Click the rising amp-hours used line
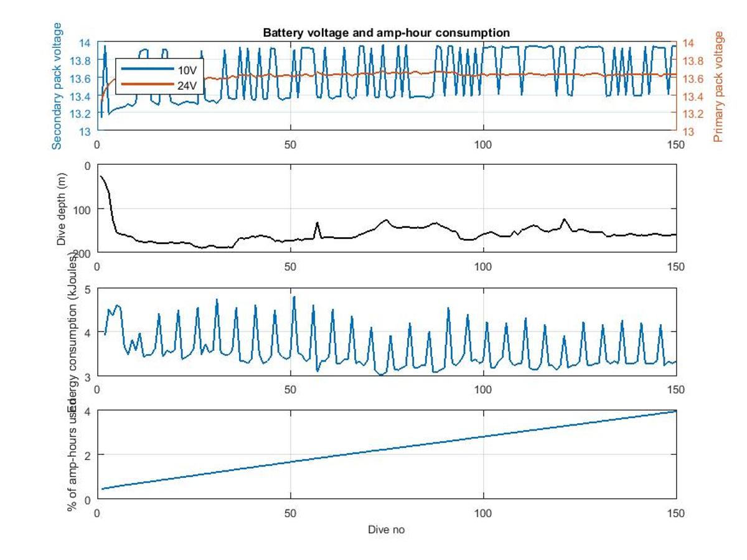The height and width of the screenshot is (560, 747). 389,450
